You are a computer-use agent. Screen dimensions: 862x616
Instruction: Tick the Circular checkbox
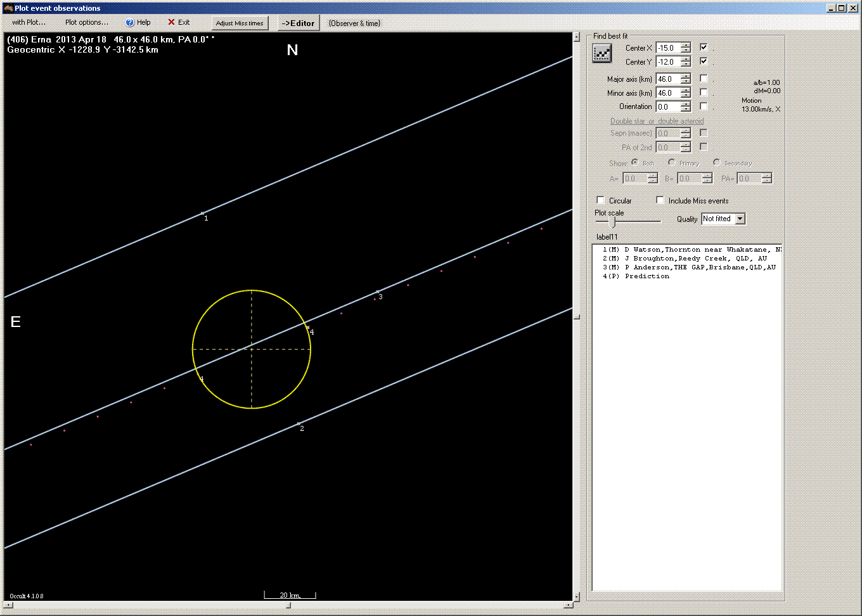tap(601, 200)
